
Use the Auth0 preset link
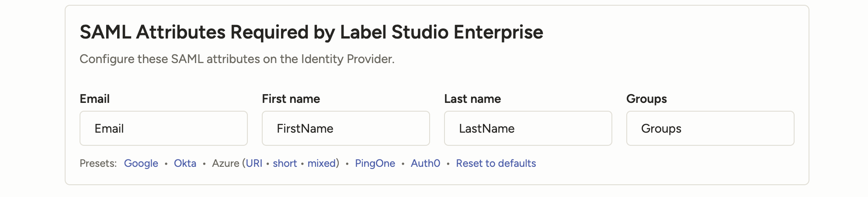coord(425,163)
